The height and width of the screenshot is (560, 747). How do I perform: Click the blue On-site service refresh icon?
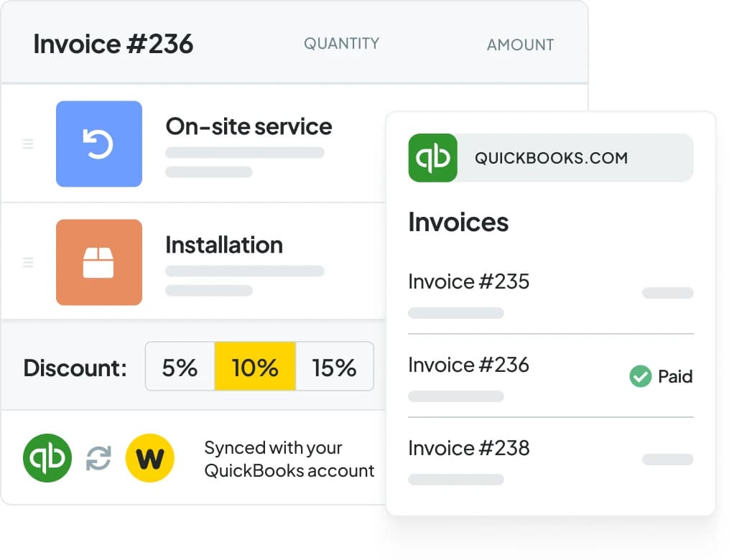pos(99,144)
